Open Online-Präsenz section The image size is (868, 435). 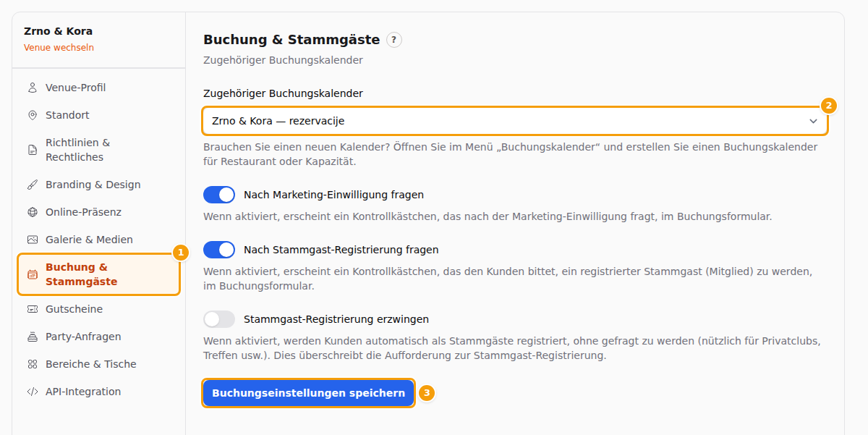(x=98, y=212)
